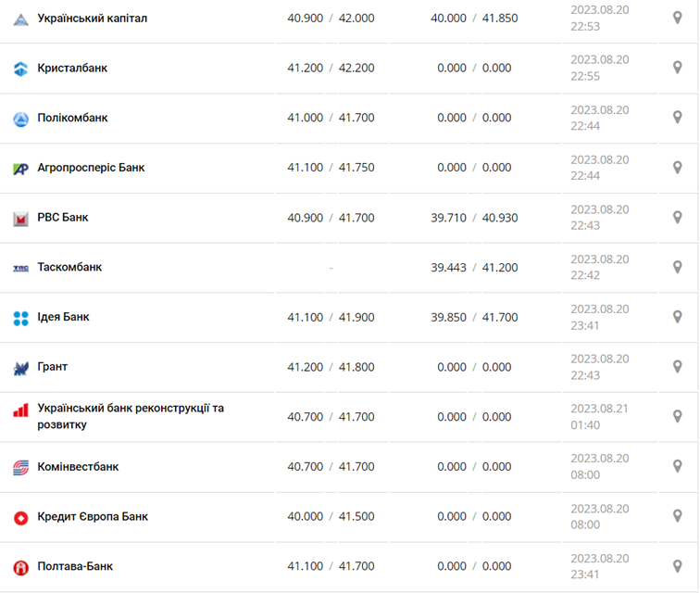The width and height of the screenshot is (700, 593).
Task: Click the Полтава-Банк location pin
Action: [677, 566]
